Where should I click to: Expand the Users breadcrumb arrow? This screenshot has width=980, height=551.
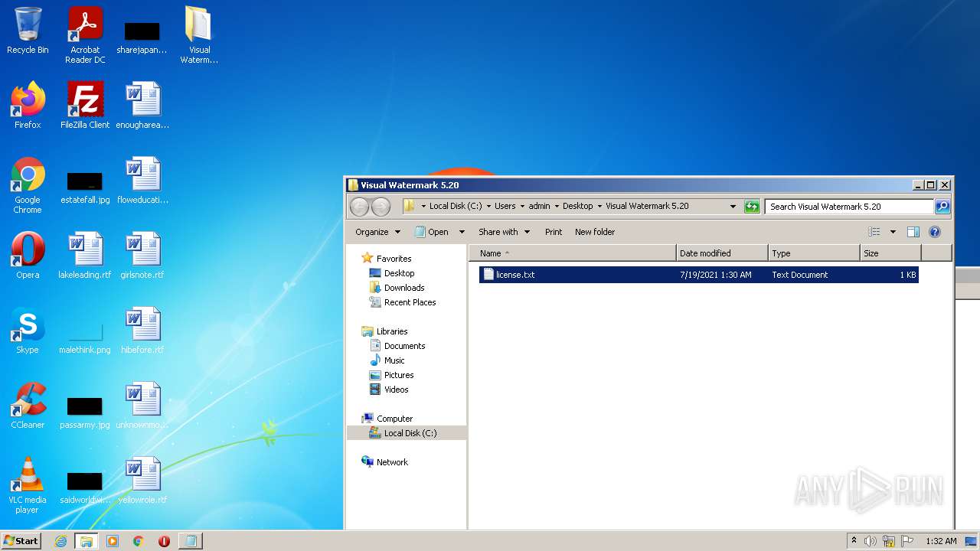click(x=522, y=207)
